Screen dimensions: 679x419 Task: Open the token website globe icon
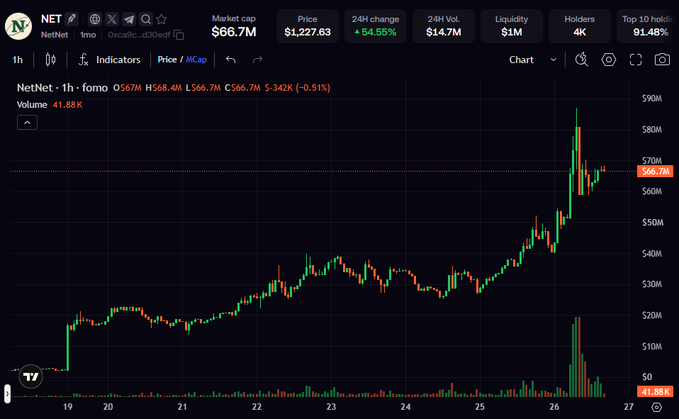95,19
